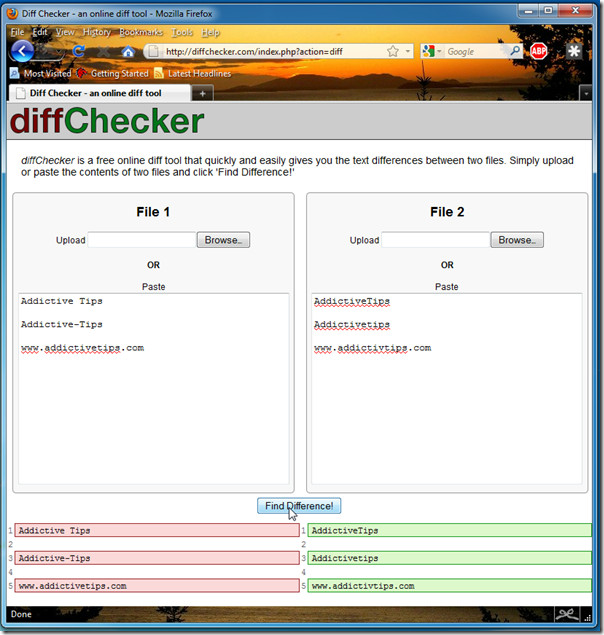Minimize the Firefox window
This screenshot has width=604, height=635.
529,11
